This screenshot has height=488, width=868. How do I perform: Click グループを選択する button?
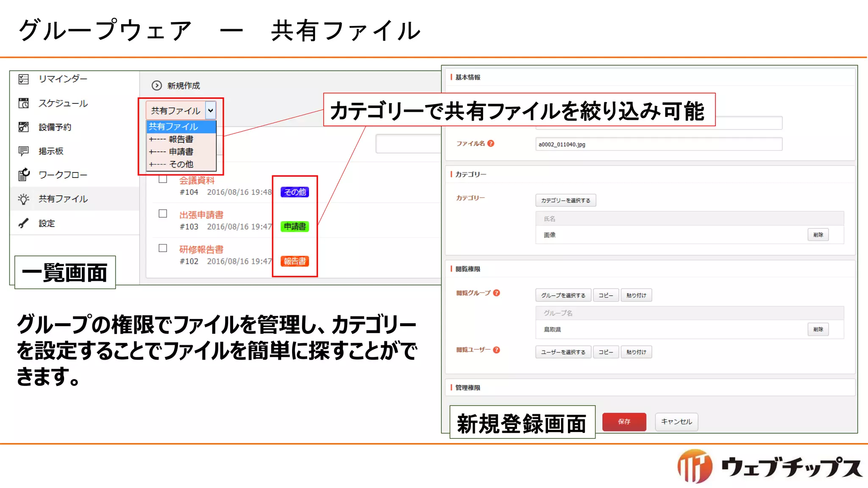(563, 295)
